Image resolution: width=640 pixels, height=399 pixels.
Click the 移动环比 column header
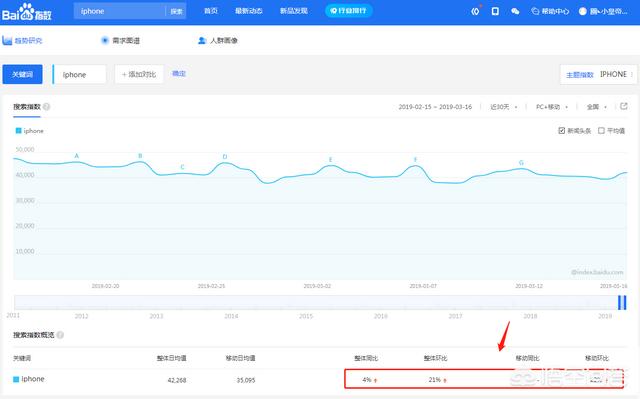pos(597,358)
